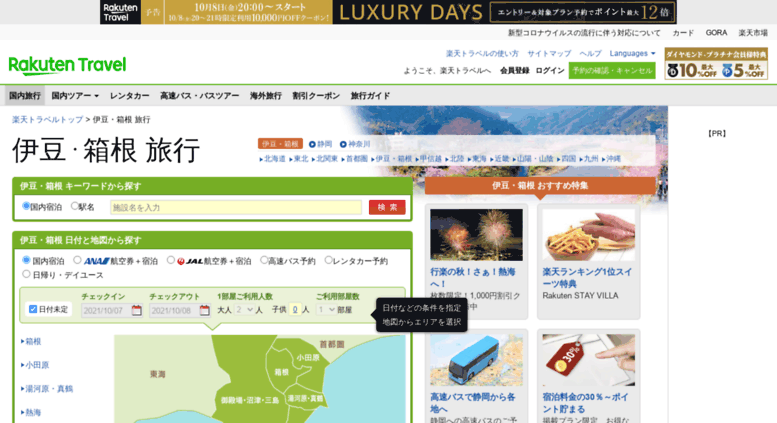The height and width of the screenshot is (423, 777).
Task: Open the fireworks 熱海 feature thumbnail
Action: (476, 235)
